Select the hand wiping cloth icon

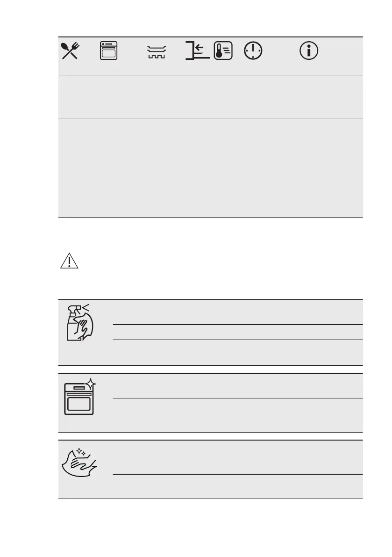pyautogui.click(x=79, y=462)
